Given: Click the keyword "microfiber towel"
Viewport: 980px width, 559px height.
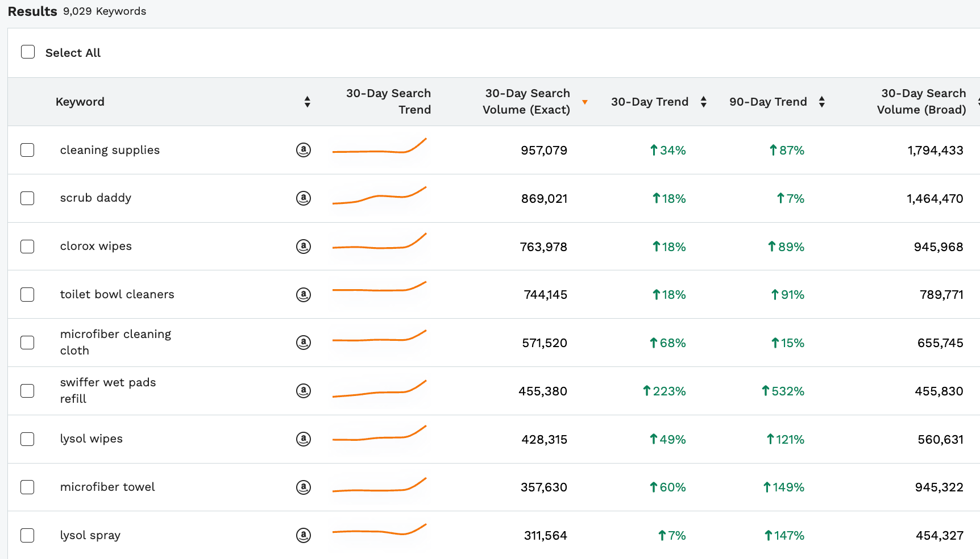Looking at the screenshot, I should (107, 487).
